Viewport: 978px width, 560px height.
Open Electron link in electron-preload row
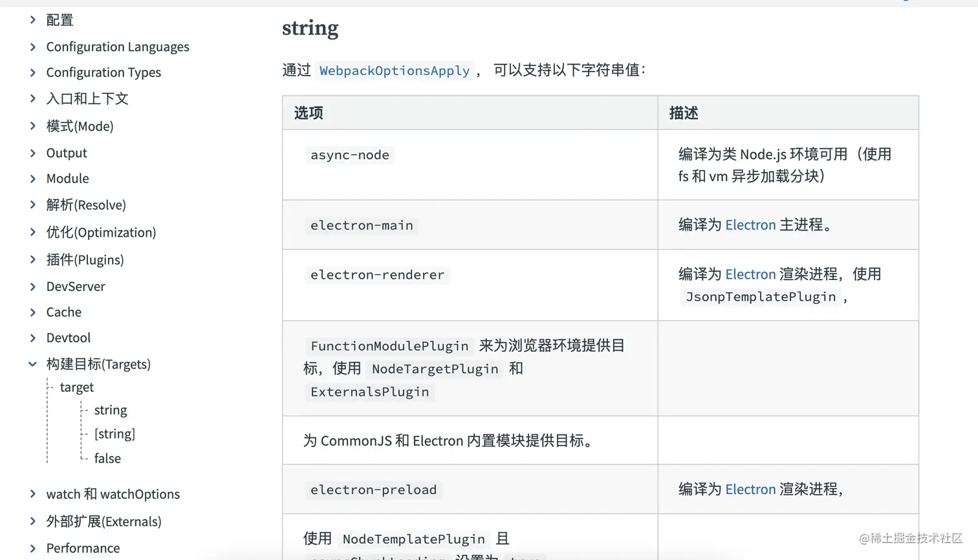coord(750,490)
